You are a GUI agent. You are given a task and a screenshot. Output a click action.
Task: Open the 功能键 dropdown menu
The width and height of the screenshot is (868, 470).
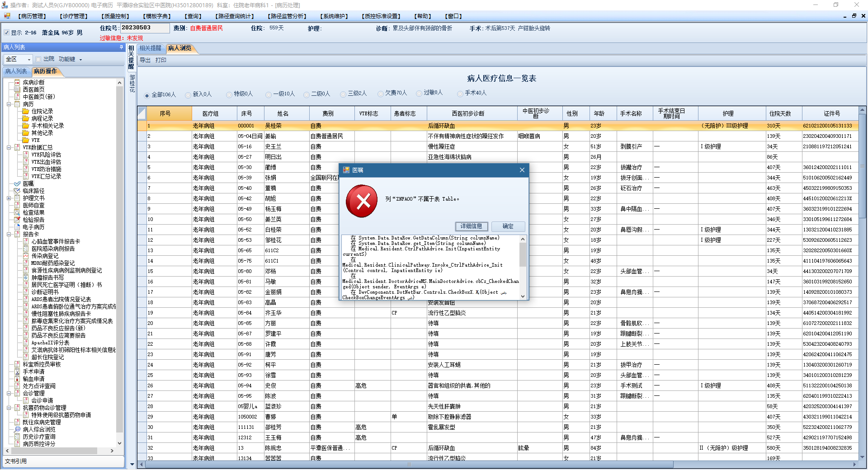pos(70,59)
